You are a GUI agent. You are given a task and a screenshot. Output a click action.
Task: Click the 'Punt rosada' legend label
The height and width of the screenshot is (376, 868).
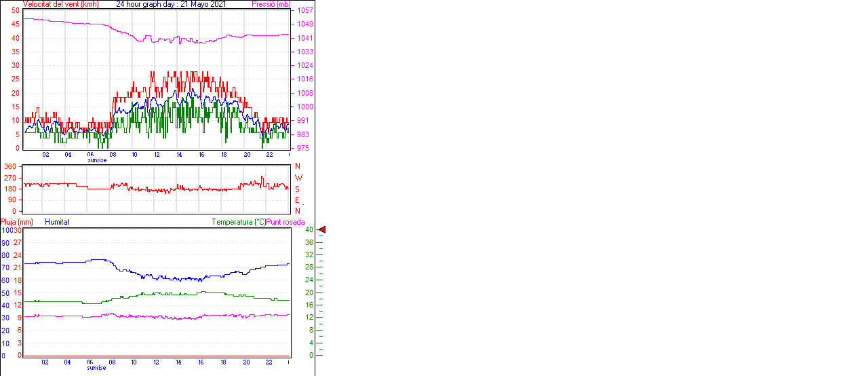coord(285,222)
